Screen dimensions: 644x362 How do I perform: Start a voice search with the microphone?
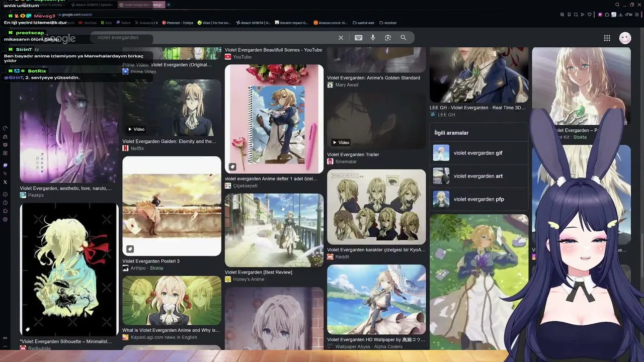pyautogui.click(x=373, y=38)
